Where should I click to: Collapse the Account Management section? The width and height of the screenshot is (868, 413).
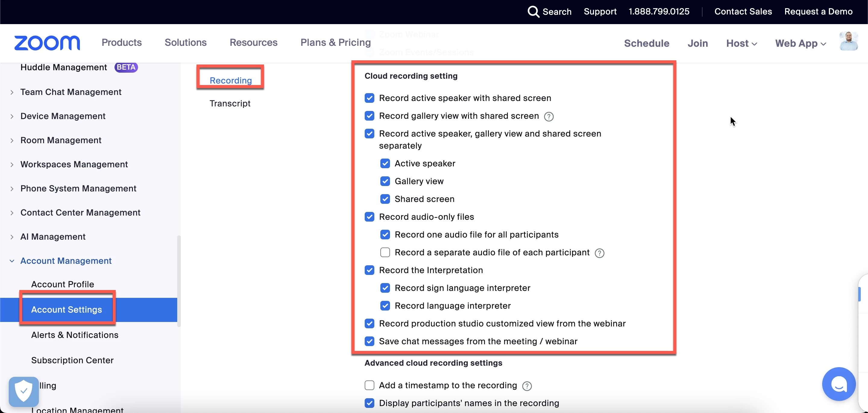(x=12, y=261)
